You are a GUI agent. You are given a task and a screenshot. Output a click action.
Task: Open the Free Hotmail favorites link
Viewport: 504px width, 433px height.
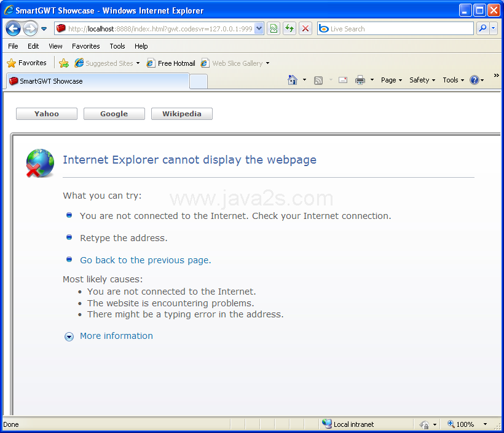pos(171,63)
